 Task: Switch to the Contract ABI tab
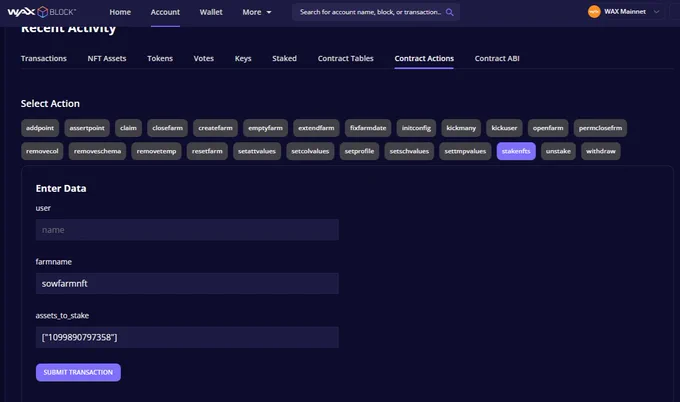pos(497,59)
